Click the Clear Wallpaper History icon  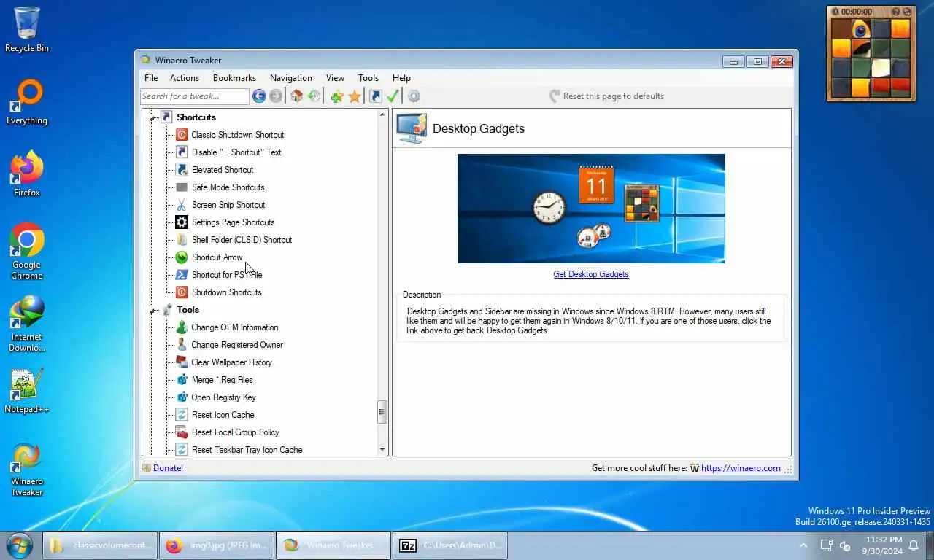coord(182,362)
